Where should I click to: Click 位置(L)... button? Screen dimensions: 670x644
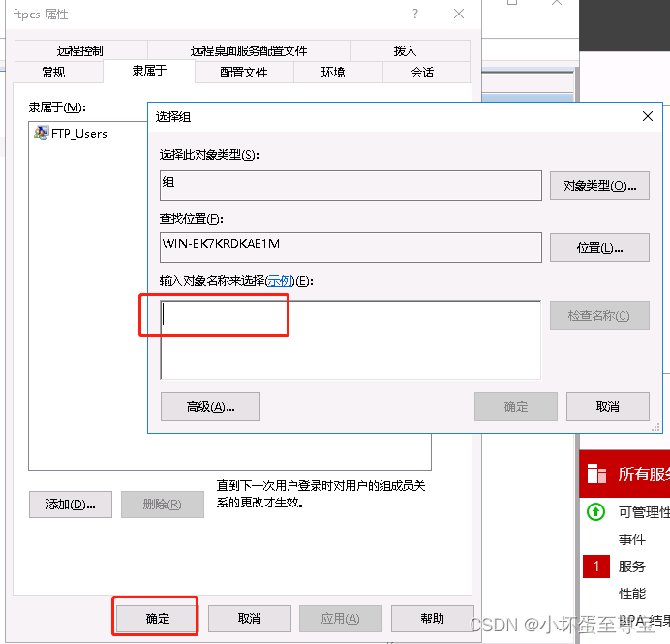pos(599,248)
